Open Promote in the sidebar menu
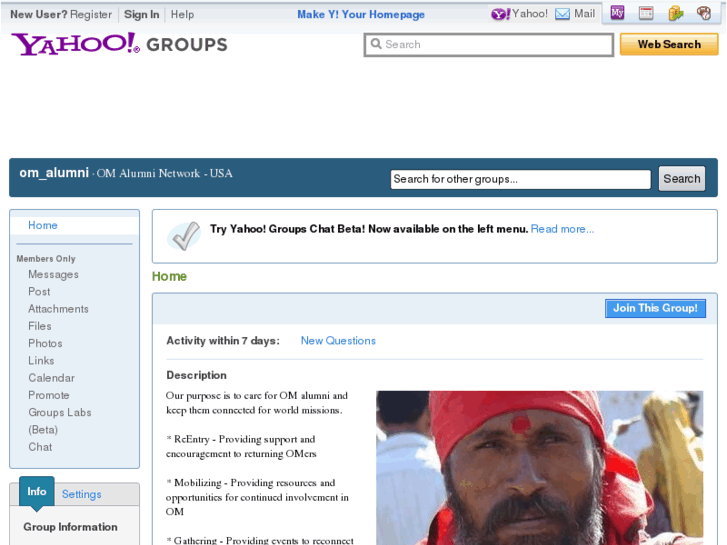 coord(49,395)
